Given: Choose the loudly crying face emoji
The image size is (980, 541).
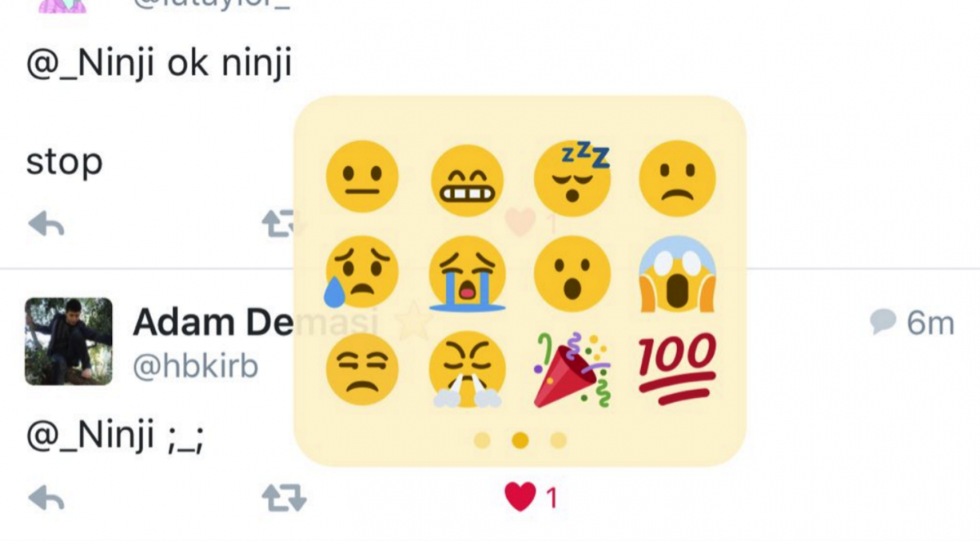Looking at the screenshot, I should pos(467,274).
